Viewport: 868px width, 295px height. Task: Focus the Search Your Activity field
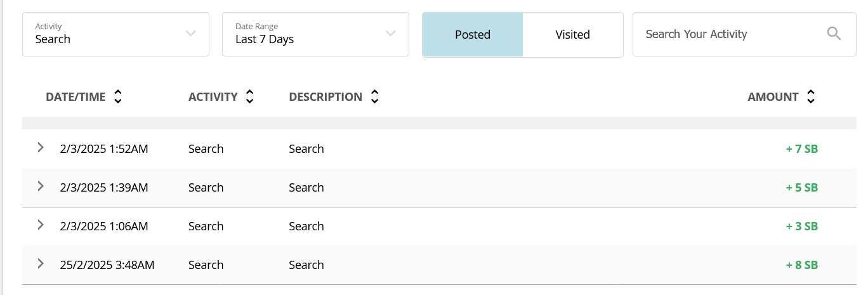pos(744,34)
